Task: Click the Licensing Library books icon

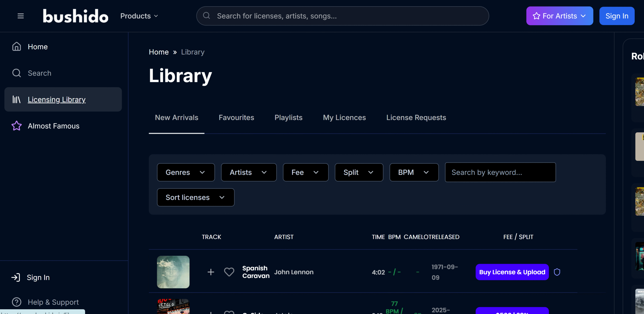Action: 17,99
